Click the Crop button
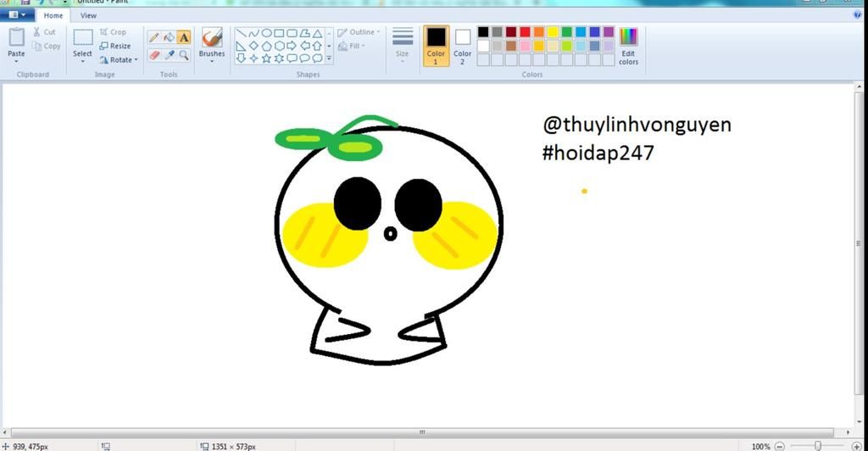 point(113,32)
